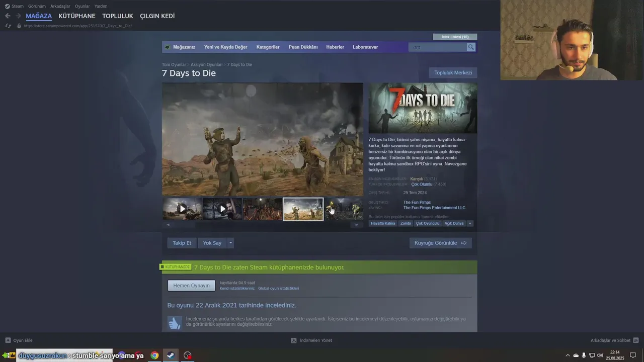Go back with the left arrow
The image size is (644, 362).
[x=8, y=16]
